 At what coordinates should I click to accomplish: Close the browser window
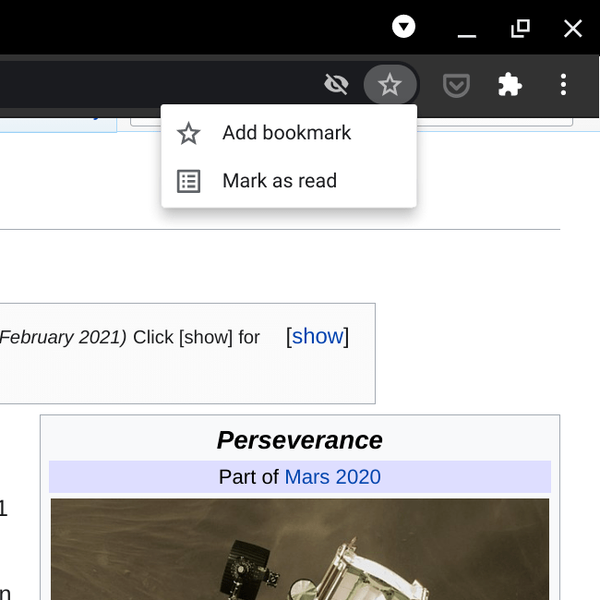click(x=573, y=28)
